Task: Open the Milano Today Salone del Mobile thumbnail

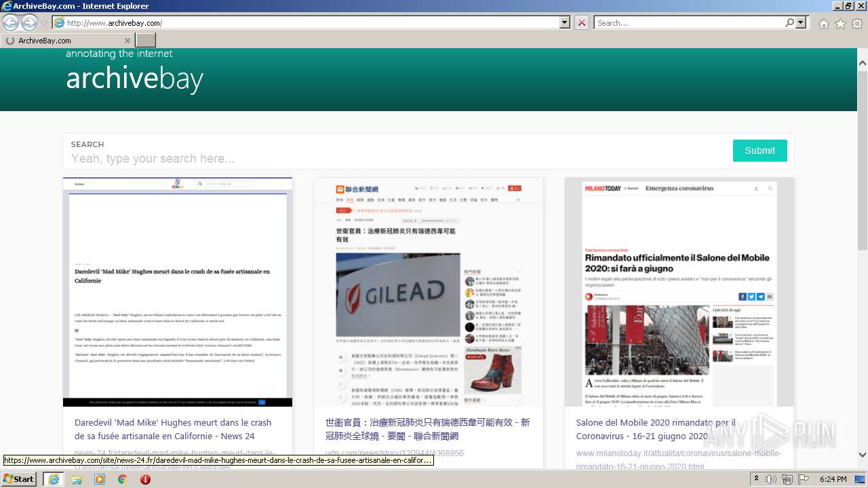Action: (x=679, y=292)
